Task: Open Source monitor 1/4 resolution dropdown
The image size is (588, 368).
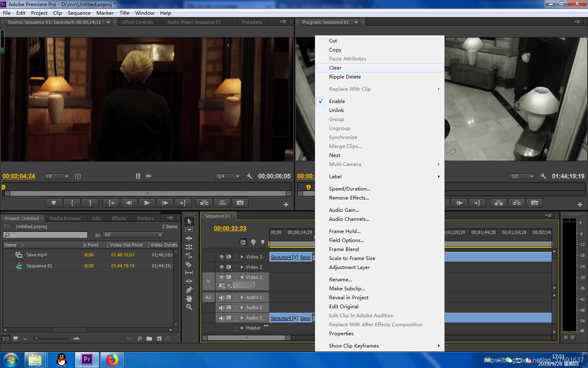Action: (228, 176)
